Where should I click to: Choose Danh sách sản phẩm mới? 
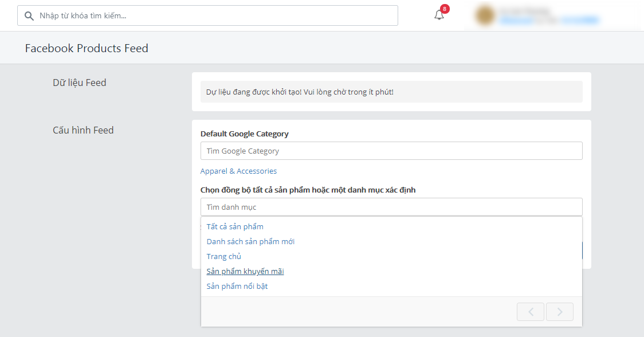click(x=250, y=241)
